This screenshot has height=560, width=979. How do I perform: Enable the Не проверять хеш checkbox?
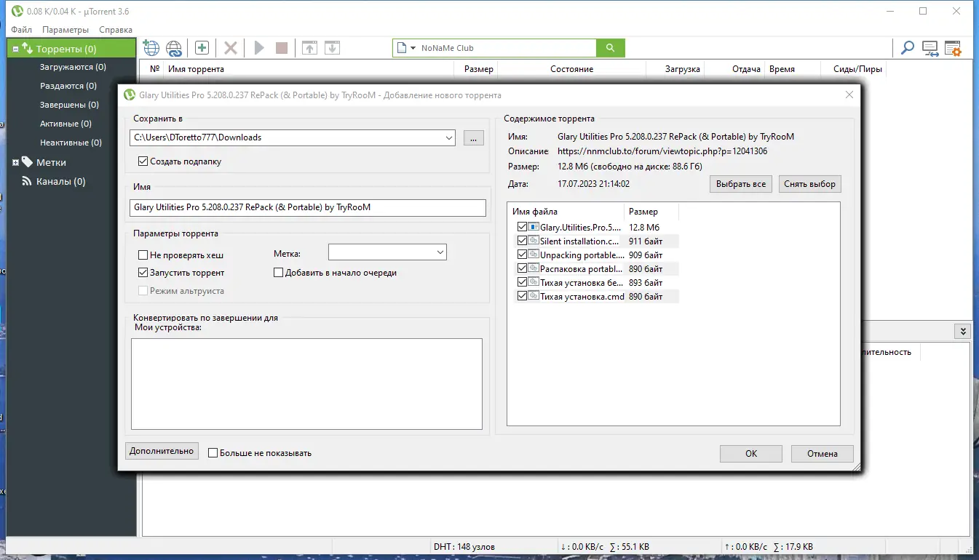pos(143,255)
